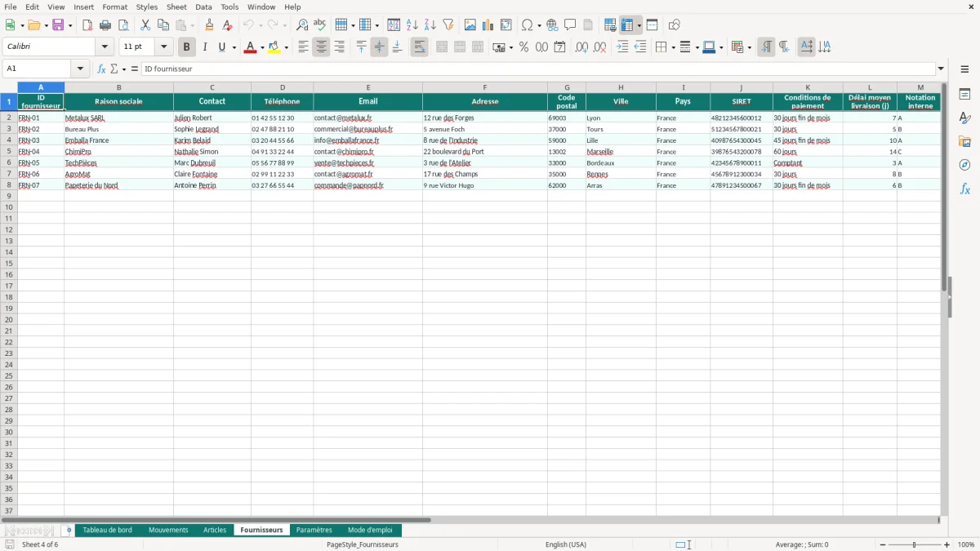Open sidebar Gallery panel icon
The image size is (980, 551).
964,142
